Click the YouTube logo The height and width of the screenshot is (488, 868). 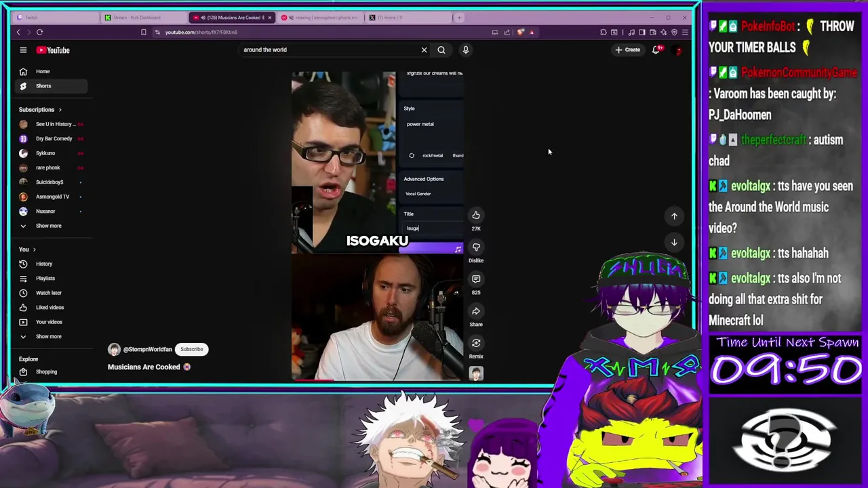(53, 50)
